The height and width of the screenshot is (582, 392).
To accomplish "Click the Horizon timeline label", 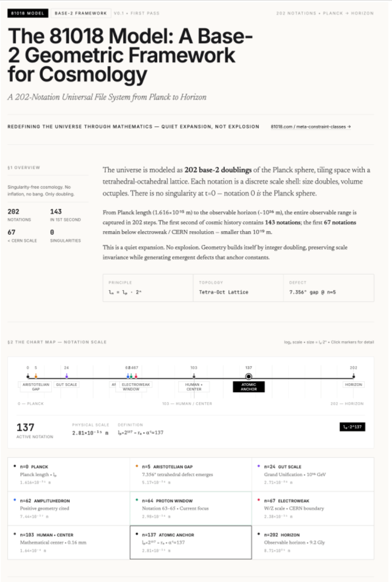I will 354,385.
